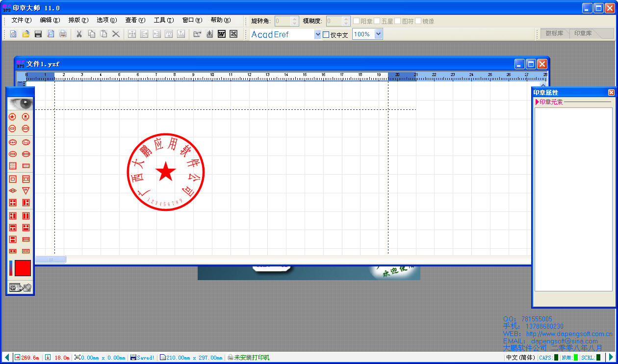This screenshot has width=618, height=364.
Task: Switch to the 印章库 tab
Action: tap(583, 33)
